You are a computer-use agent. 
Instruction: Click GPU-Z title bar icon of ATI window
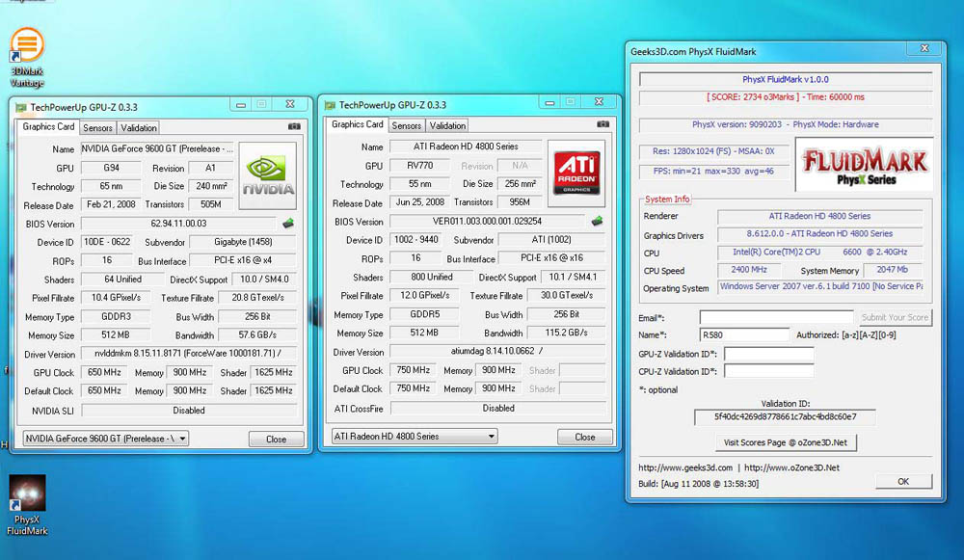click(x=330, y=105)
